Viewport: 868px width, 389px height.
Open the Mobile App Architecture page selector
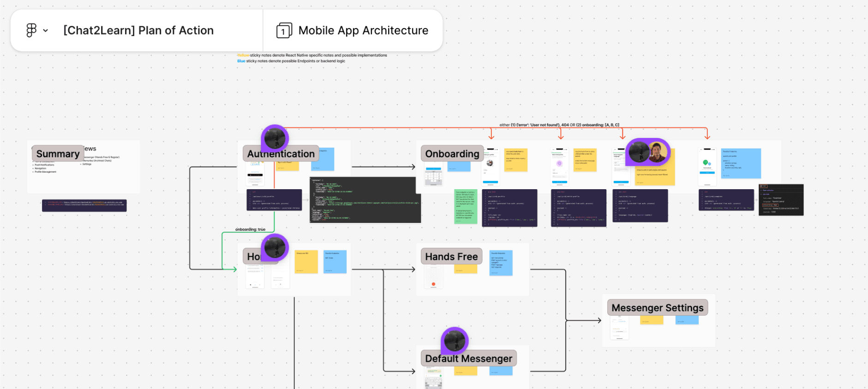coord(363,30)
